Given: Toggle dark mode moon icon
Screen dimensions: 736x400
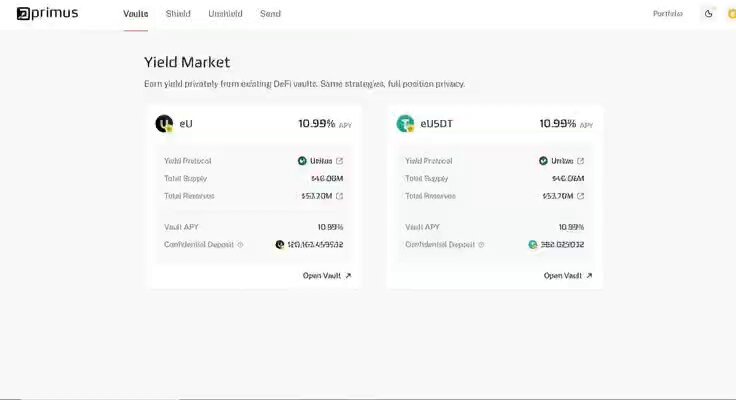Looking at the screenshot, I should pyautogui.click(x=708, y=14).
